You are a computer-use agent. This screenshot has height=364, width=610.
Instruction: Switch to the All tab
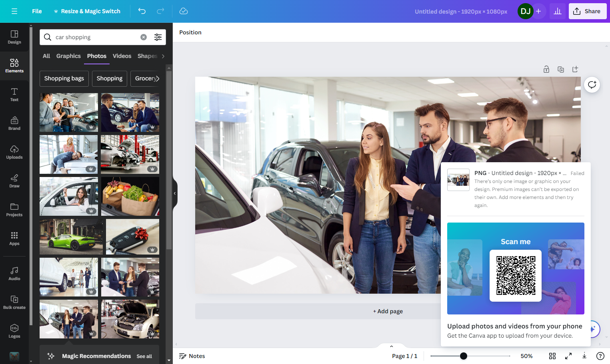pos(46,56)
